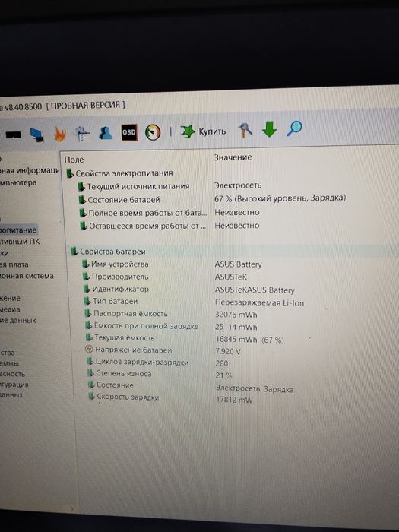This screenshot has height=532, width=399.
Task: Click the Перезаряжаемая Li-Ion value
Action: pos(260,302)
